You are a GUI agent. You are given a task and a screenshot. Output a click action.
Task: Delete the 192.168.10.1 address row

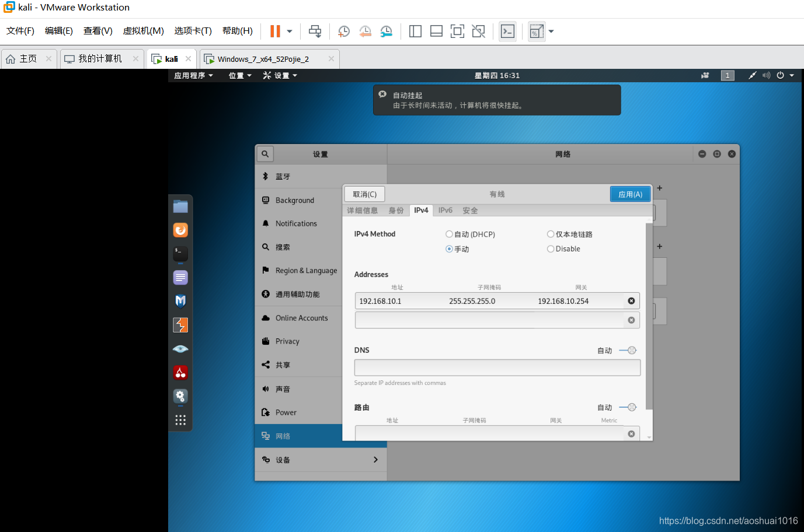(x=631, y=301)
